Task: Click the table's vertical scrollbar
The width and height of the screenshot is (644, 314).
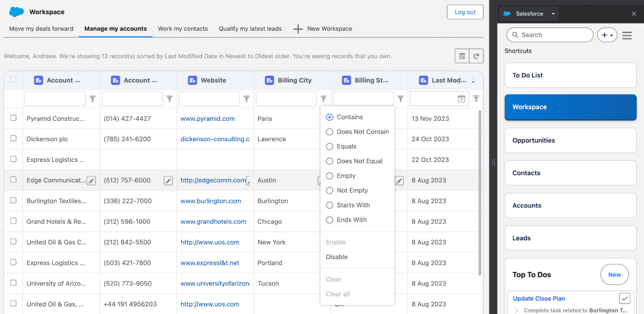Action: pyautogui.click(x=480, y=193)
